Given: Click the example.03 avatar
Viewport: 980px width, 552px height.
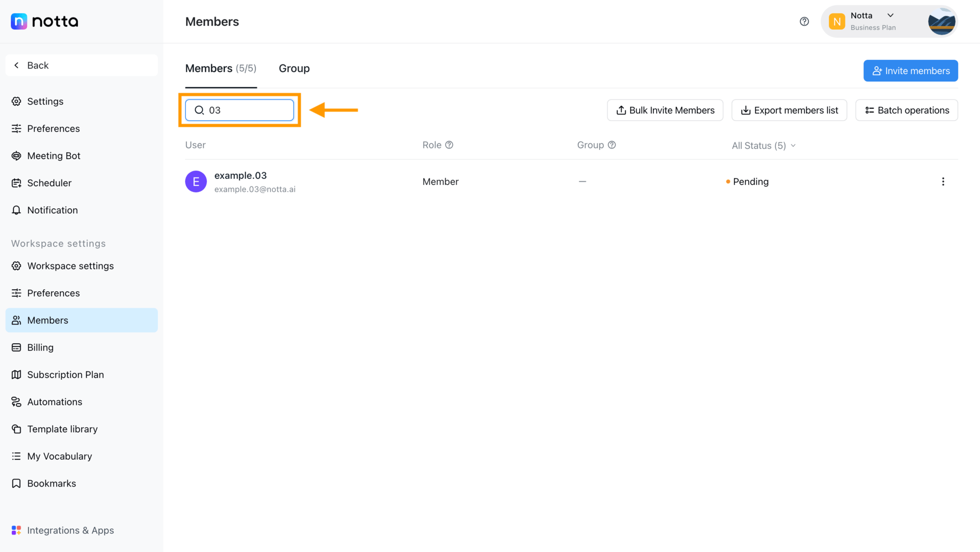Looking at the screenshot, I should [x=196, y=181].
